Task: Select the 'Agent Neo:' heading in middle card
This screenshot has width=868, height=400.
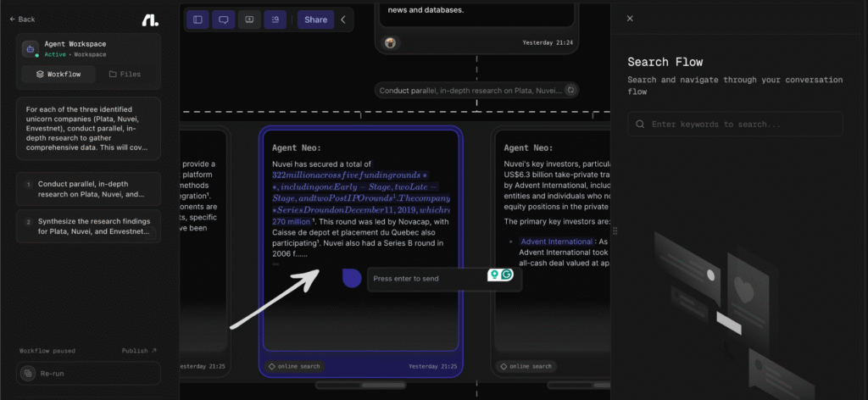Action: [297, 148]
